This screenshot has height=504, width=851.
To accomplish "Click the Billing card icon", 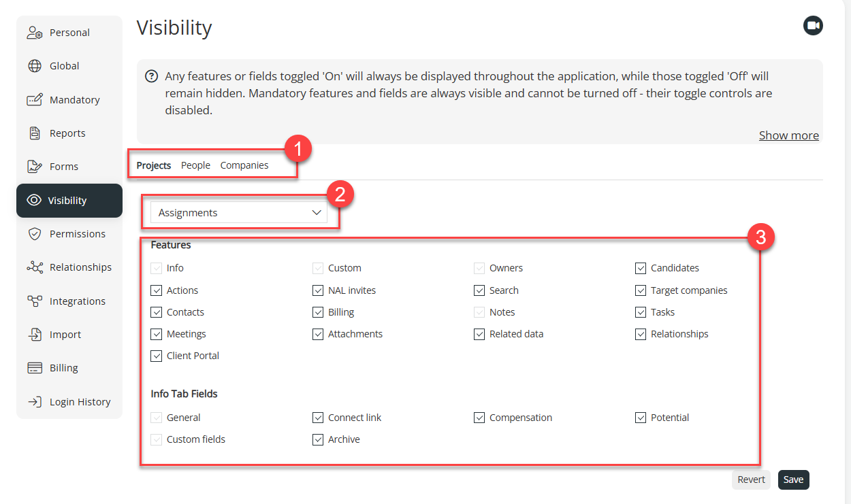I will coord(35,368).
